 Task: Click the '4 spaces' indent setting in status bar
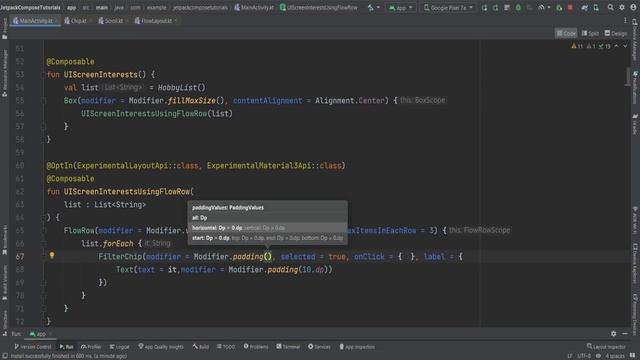615,356
